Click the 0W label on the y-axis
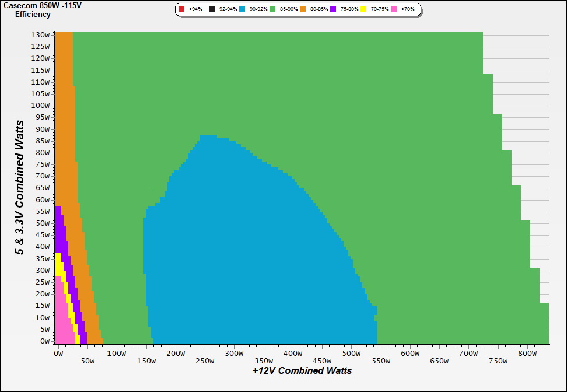 click(x=44, y=341)
